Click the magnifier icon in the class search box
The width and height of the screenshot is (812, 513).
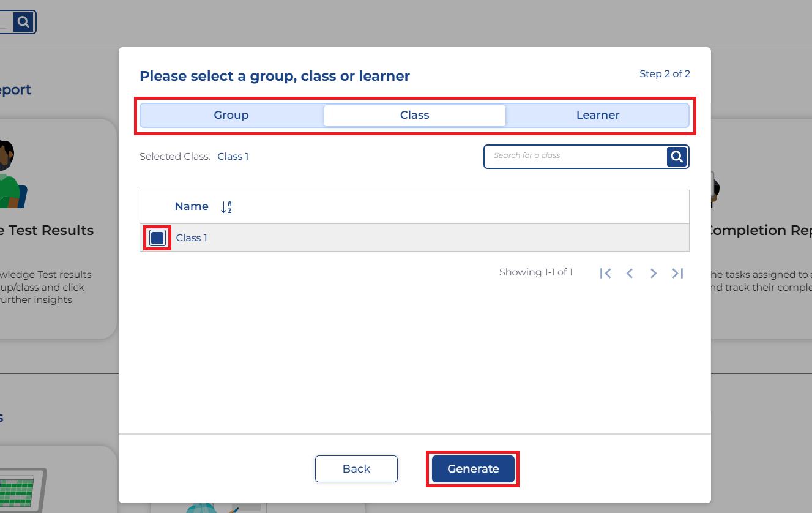pos(676,156)
